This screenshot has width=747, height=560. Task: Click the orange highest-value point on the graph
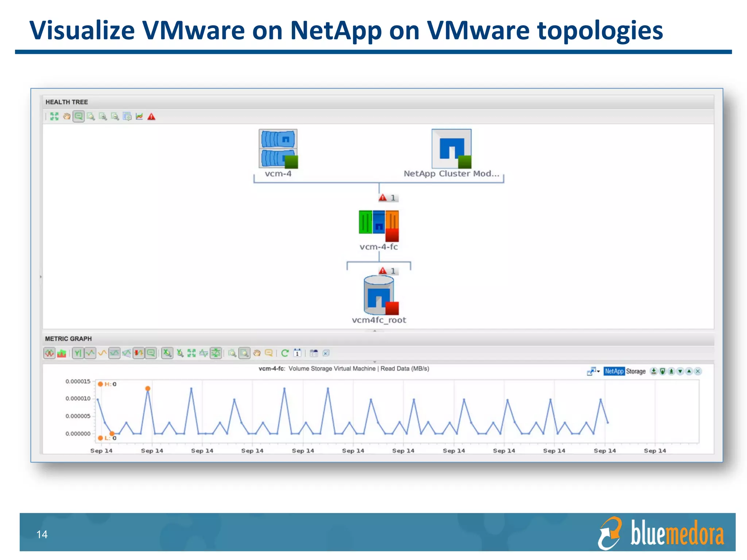coord(148,389)
